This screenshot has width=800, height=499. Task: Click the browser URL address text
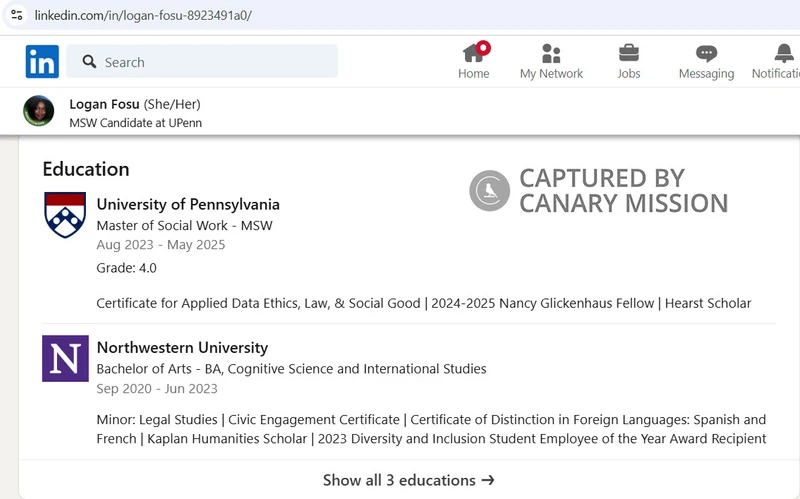[x=143, y=15]
